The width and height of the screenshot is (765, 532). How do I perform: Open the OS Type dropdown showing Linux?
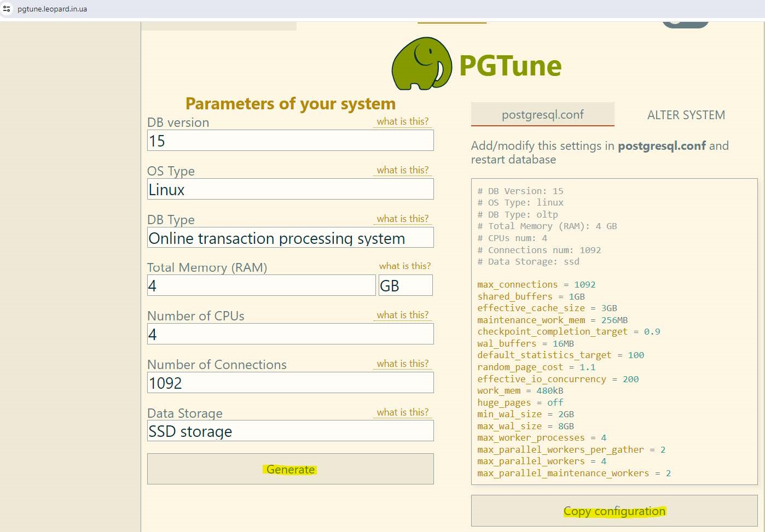click(291, 189)
